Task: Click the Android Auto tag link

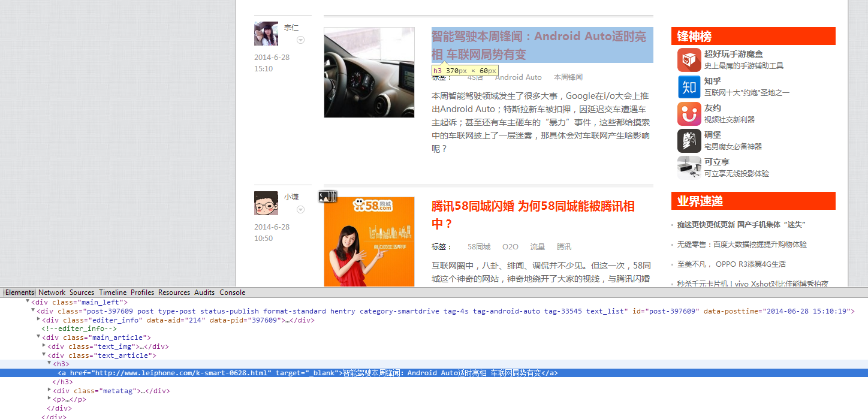Action: coord(518,77)
